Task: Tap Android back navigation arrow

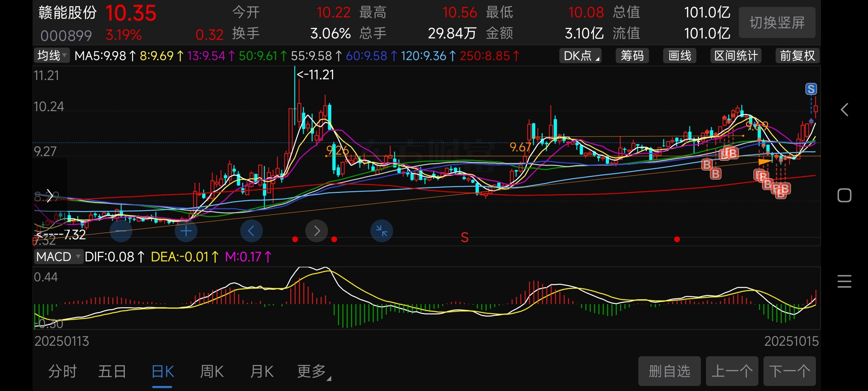Action: (844, 109)
